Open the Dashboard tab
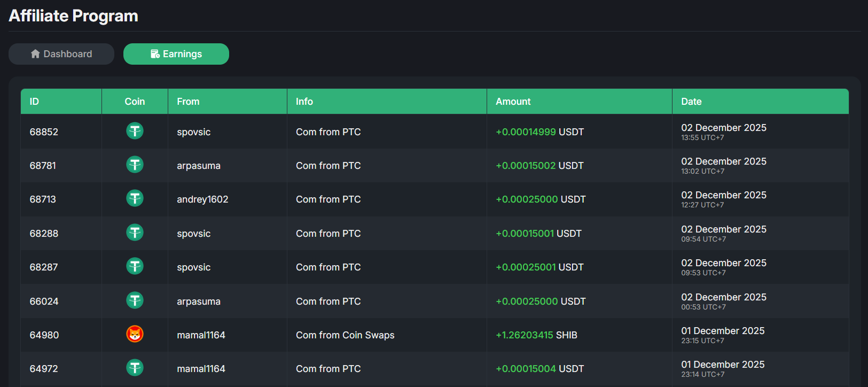This screenshot has width=868, height=387. (x=61, y=54)
